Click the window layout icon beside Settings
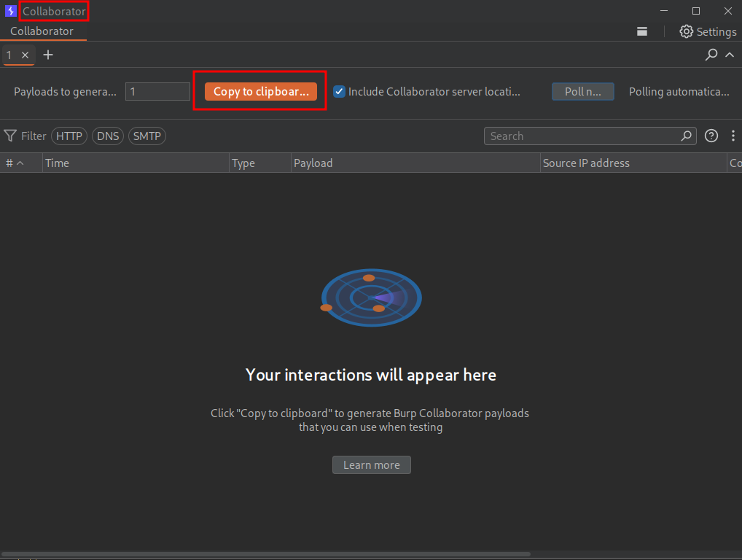Image resolution: width=742 pixels, height=560 pixels. [642, 31]
